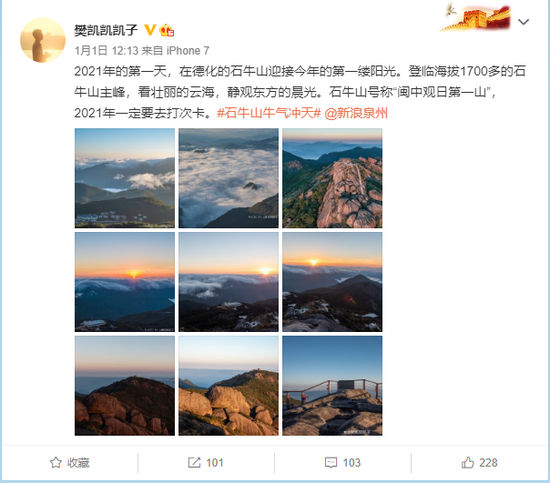Open the viewing platform railing photo

click(332, 386)
